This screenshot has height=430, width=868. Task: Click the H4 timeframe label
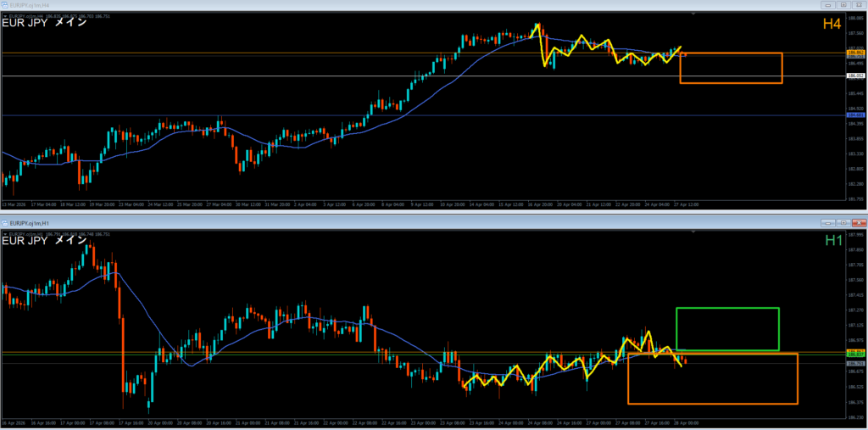[x=833, y=23]
